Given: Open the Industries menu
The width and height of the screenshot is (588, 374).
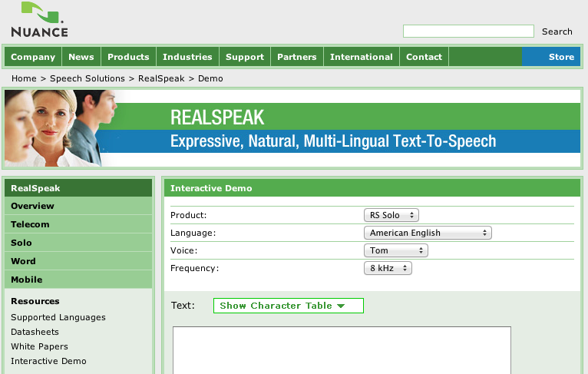Looking at the screenshot, I should click(x=187, y=57).
